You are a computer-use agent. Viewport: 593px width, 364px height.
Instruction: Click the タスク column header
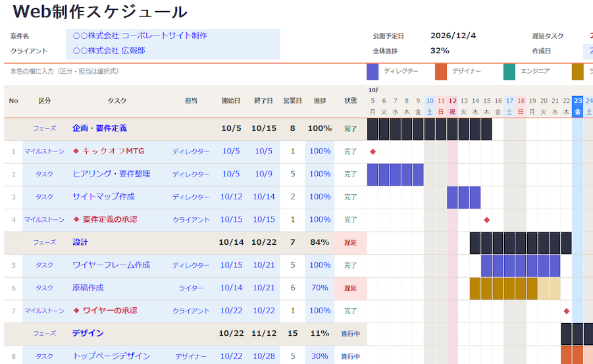pyautogui.click(x=117, y=101)
